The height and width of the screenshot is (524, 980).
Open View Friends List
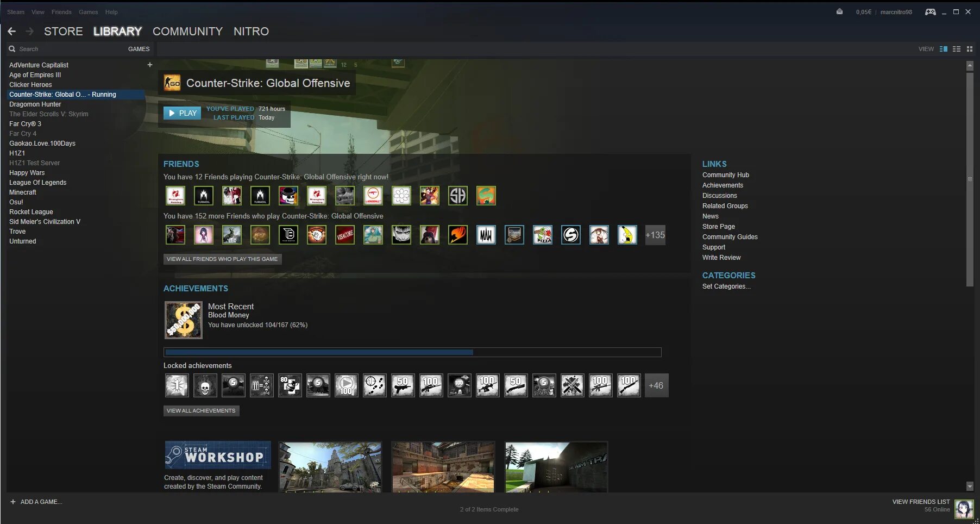point(921,502)
